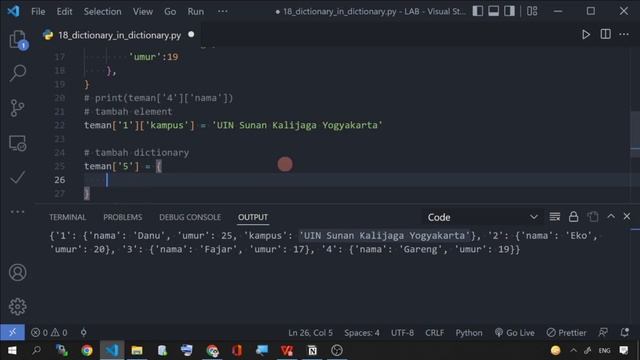Image resolution: width=640 pixels, height=360 pixels.
Task: Open Windows Start menu
Action: point(12,350)
